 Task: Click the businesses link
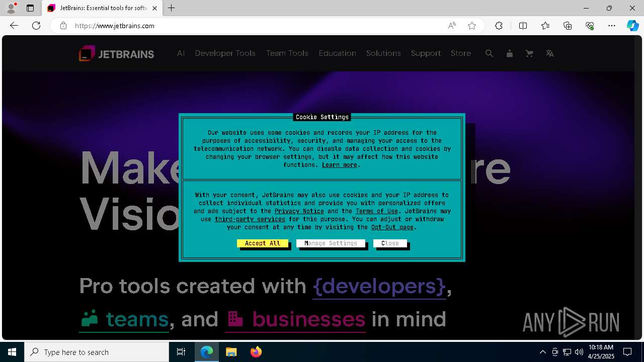pyautogui.click(x=295, y=319)
